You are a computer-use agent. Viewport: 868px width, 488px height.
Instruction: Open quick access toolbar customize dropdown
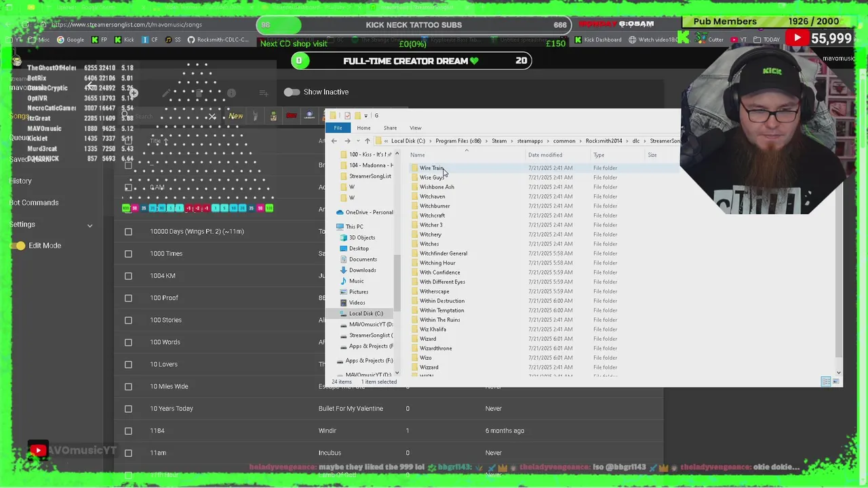coord(366,116)
